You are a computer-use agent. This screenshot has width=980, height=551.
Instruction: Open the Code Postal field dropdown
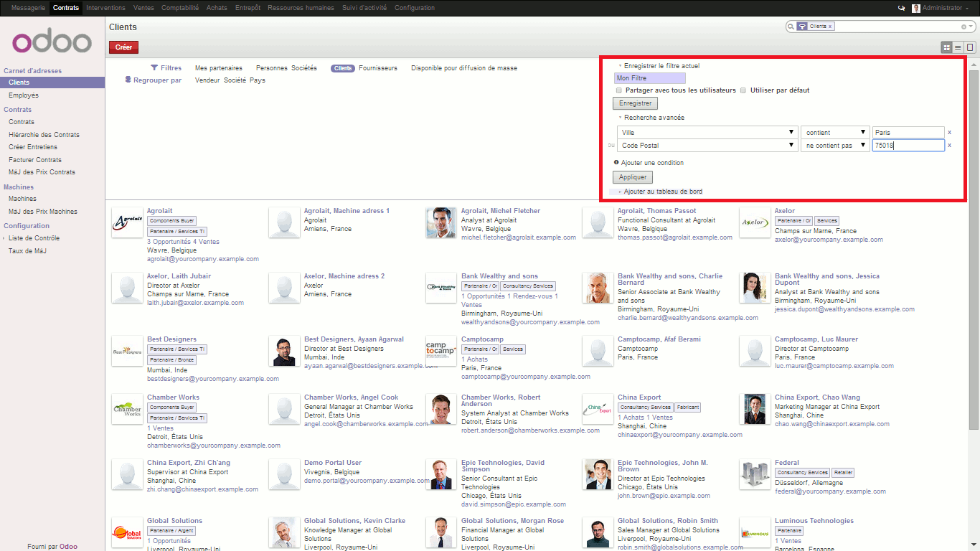coord(707,145)
